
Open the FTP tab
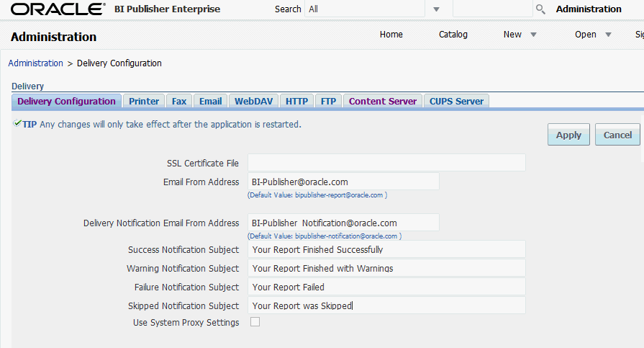[x=329, y=101]
